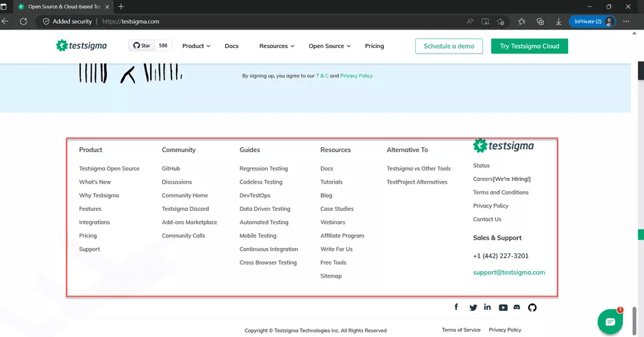The image size is (644, 337).
Task: Expand the Product dropdown menu
Action: tap(197, 46)
